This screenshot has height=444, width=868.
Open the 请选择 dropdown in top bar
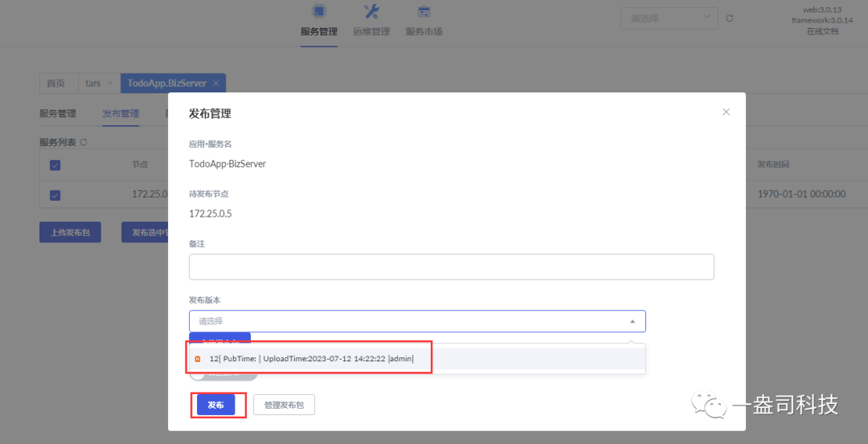669,18
